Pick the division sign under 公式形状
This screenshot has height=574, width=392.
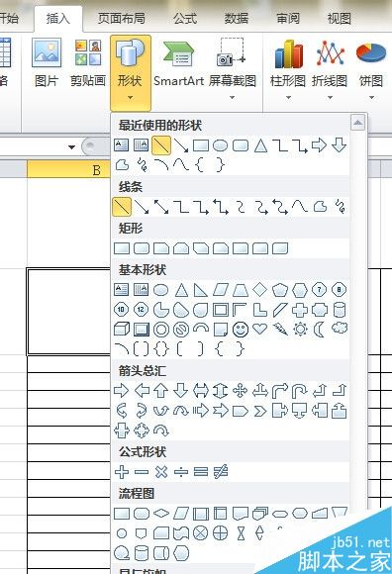pos(181,472)
